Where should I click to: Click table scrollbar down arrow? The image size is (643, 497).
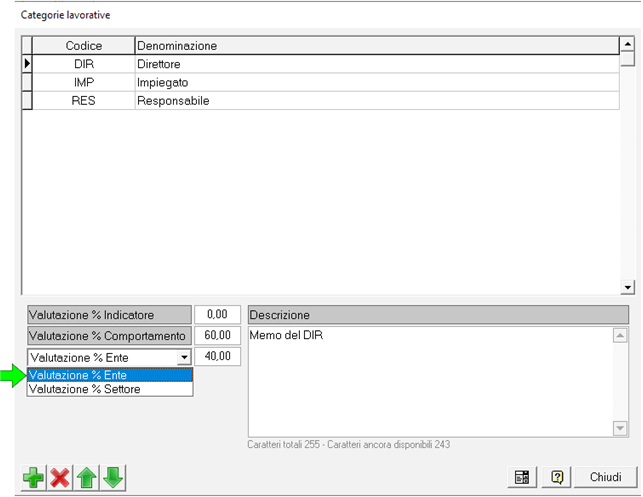[628, 287]
